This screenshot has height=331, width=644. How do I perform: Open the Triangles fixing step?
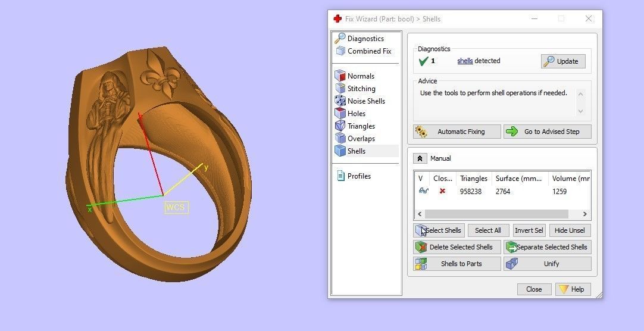(361, 126)
